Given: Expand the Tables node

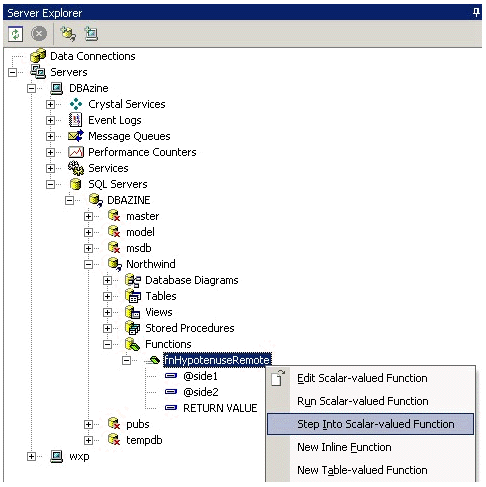Looking at the screenshot, I should (107, 296).
